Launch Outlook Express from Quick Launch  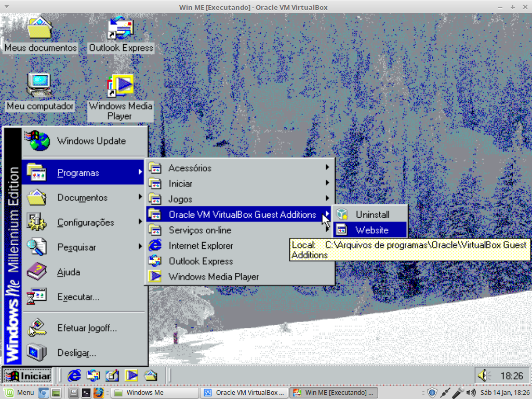click(x=94, y=376)
